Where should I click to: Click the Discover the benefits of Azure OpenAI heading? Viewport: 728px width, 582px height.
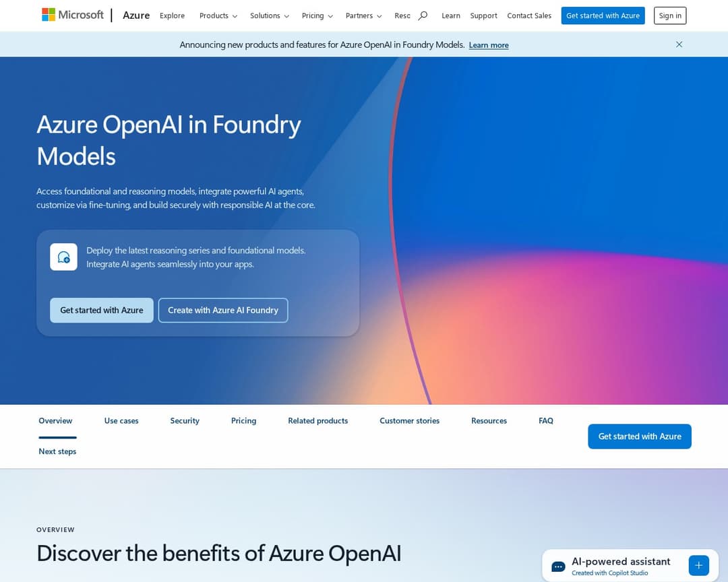(218, 553)
